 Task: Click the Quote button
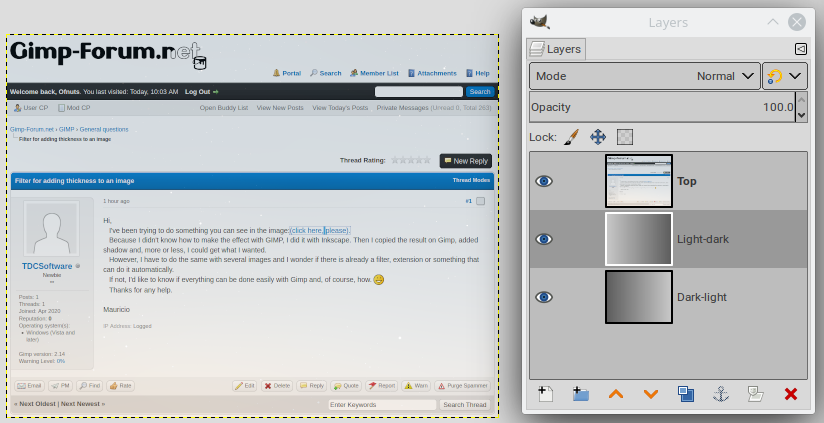[x=346, y=386]
